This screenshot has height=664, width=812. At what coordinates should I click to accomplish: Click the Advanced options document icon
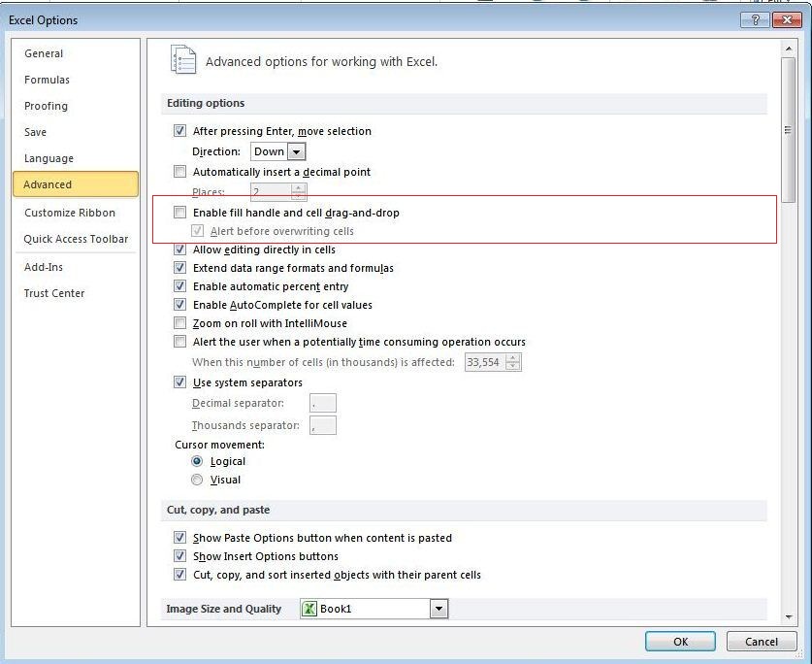coord(183,59)
